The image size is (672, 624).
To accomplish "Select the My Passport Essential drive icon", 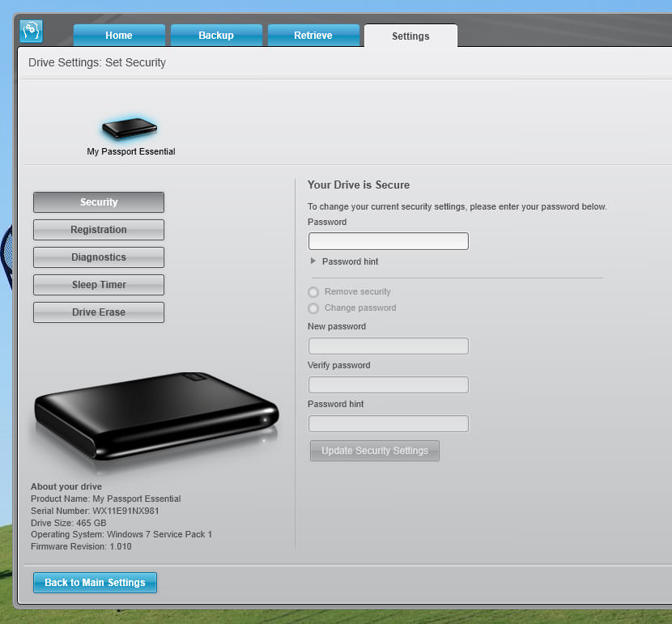I will (x=130, y=128).
